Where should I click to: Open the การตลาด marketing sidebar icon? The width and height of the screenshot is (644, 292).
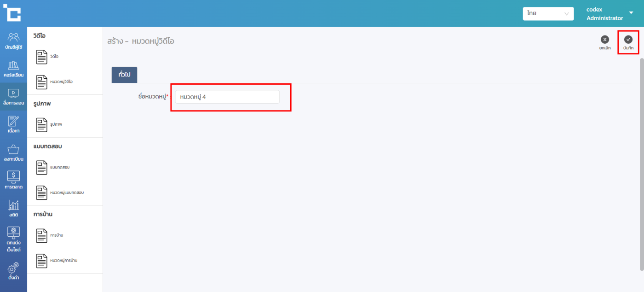pyautogui.click(x=14, y=177)
